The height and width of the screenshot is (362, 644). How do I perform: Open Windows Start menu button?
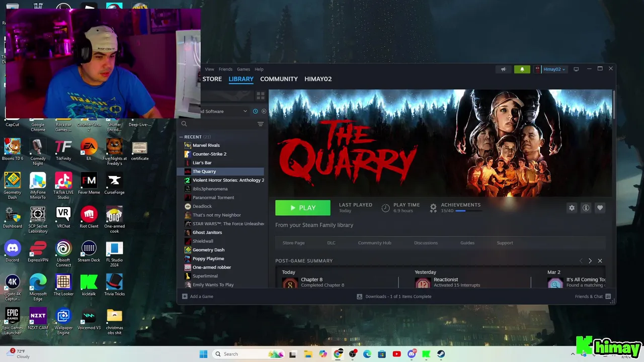click(x=203, y=354)
